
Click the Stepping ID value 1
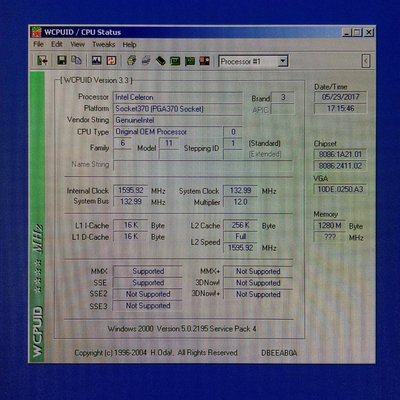click(x=233, y=143)
